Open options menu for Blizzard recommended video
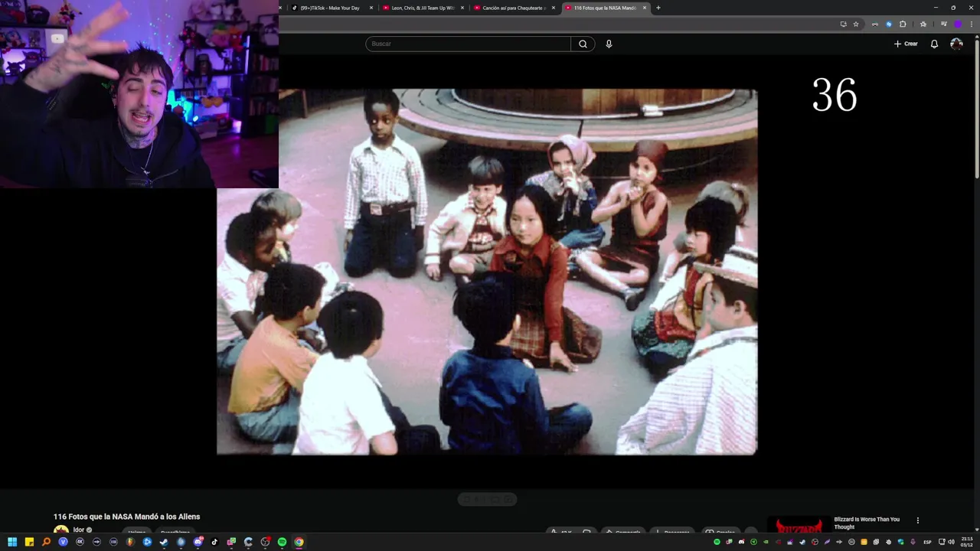Viewport: 980px width, 551px height. 917,520
